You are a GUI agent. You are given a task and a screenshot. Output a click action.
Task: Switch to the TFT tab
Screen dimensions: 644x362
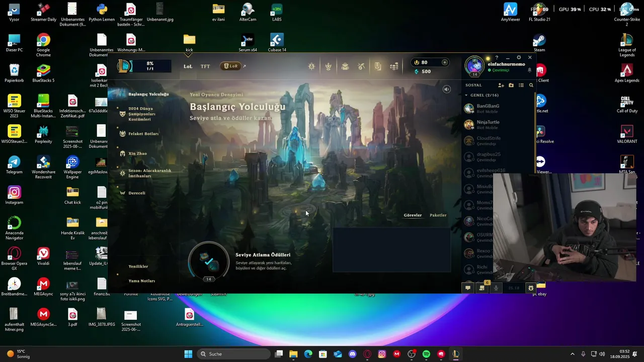[205, 66]
